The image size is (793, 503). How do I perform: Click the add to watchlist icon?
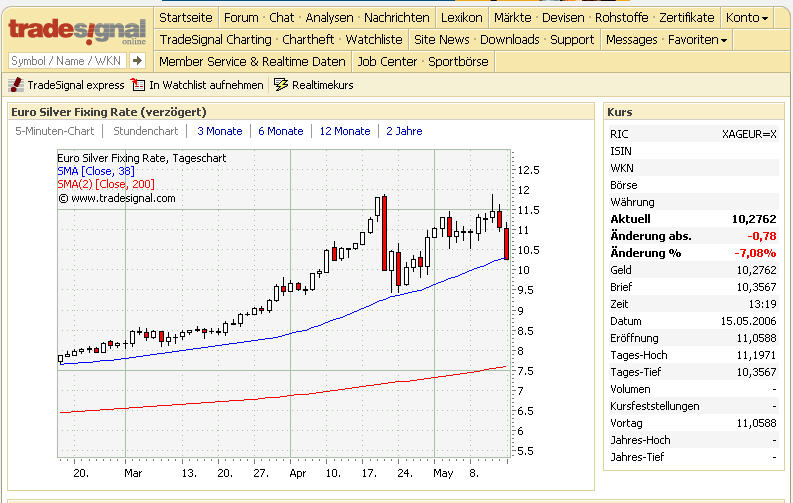138,85
